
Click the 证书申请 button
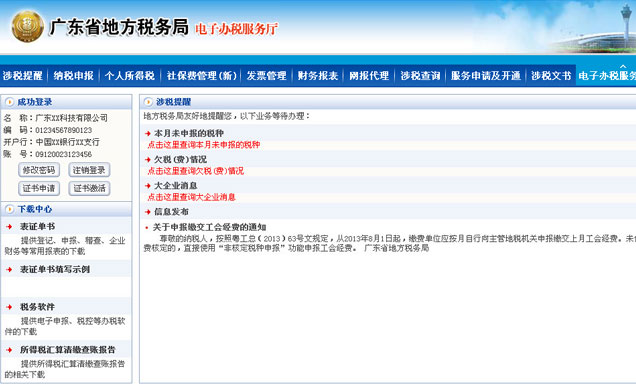click(x=39, y=188)
